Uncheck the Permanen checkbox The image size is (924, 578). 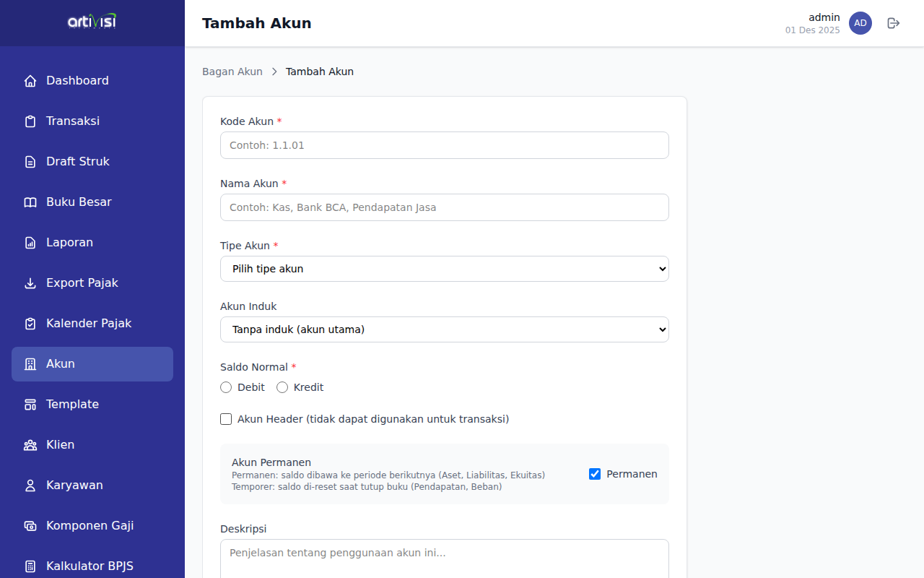595,474
